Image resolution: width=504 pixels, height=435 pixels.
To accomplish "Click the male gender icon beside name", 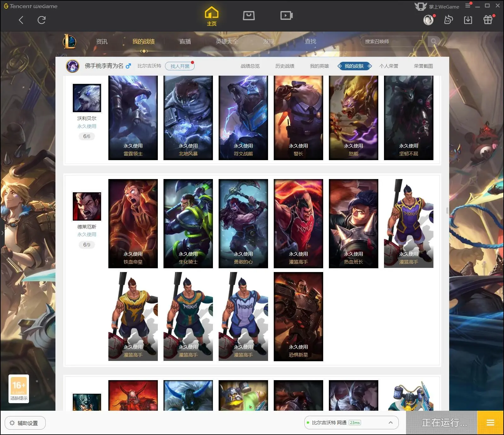I will point(128,66).
